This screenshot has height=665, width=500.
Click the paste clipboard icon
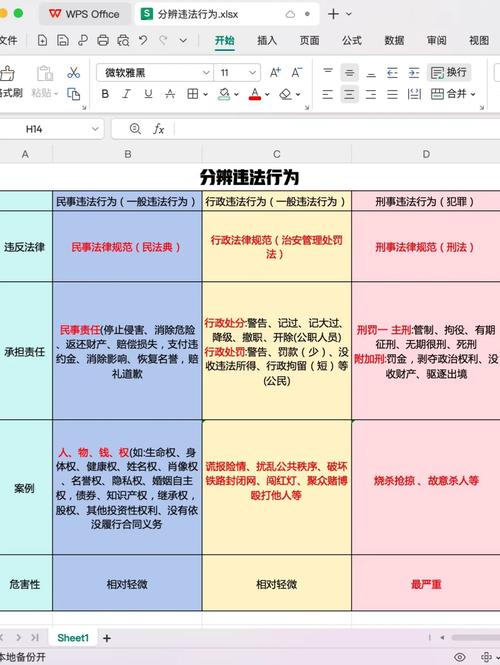tap(45, 73)
